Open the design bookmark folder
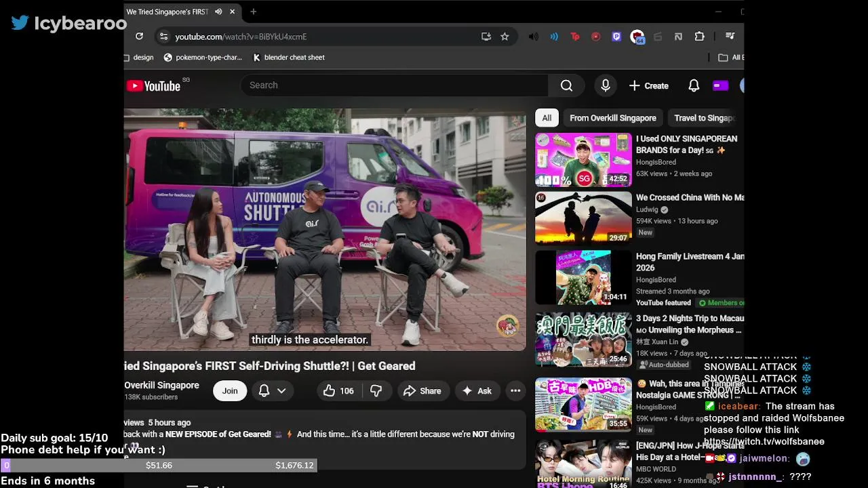Viewport: 868px width, 488px height. (139, 58)
